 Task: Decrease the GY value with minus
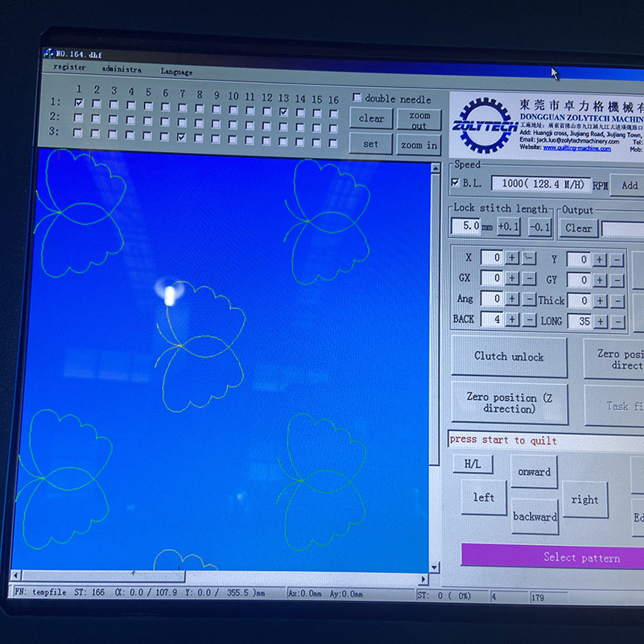617,281
